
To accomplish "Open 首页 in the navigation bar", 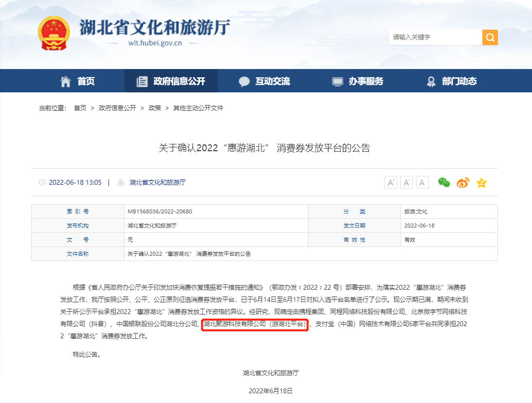I will coord(77,81).
